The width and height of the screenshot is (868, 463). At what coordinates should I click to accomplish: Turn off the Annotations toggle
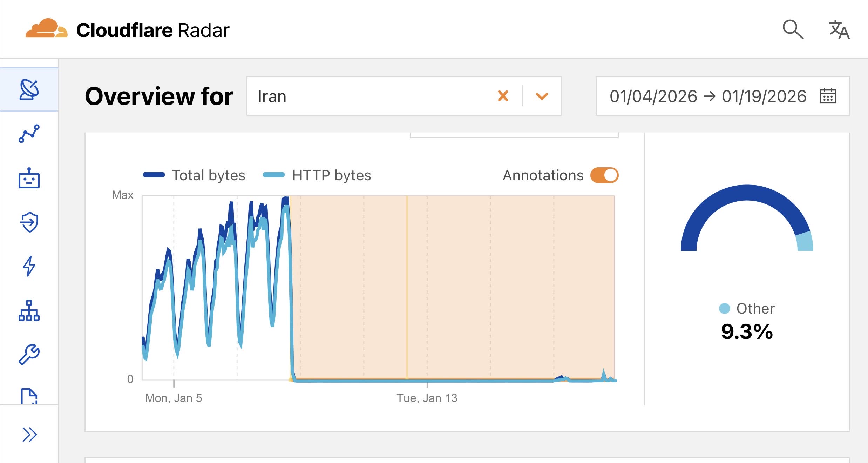tap(604, 175)
